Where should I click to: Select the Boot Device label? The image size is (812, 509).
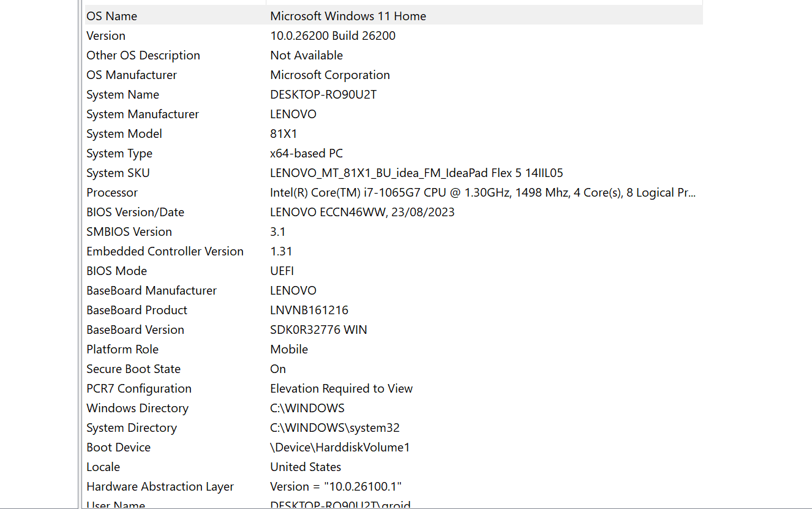pos(118,447)
